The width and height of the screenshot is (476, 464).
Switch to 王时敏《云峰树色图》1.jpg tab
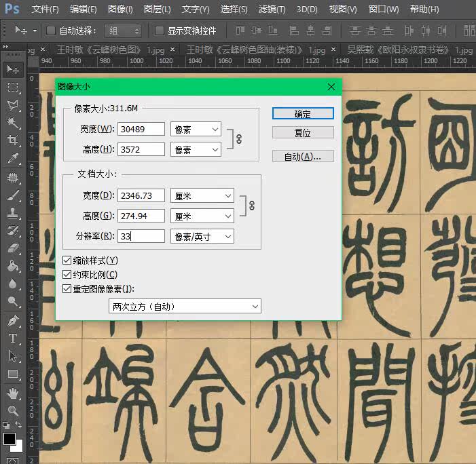click(111, 50)
